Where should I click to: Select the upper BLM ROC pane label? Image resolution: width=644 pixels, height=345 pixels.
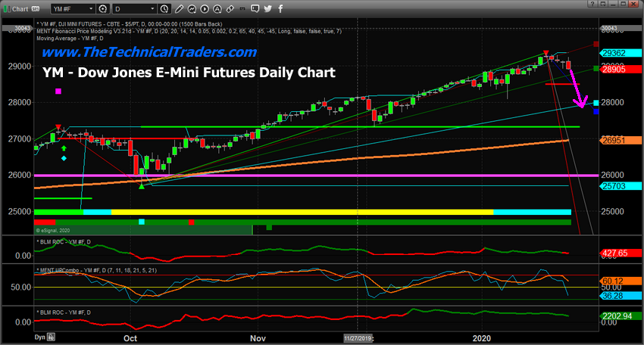click(x=64, y=242)
